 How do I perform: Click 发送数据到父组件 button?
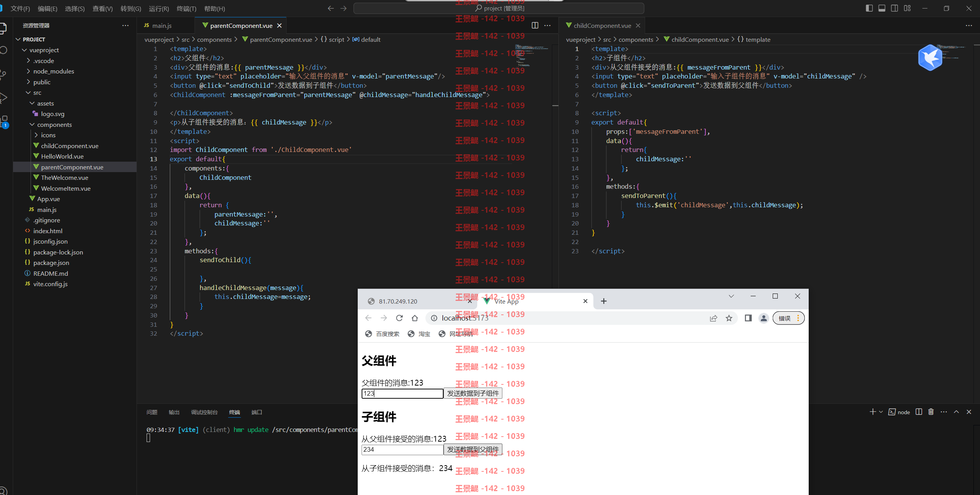coord(473,449)
